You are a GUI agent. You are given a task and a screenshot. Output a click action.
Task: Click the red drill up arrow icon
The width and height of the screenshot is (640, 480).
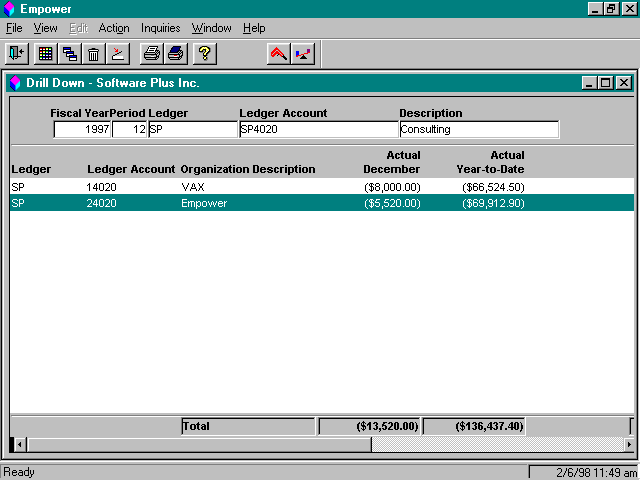tap(278, 53)
